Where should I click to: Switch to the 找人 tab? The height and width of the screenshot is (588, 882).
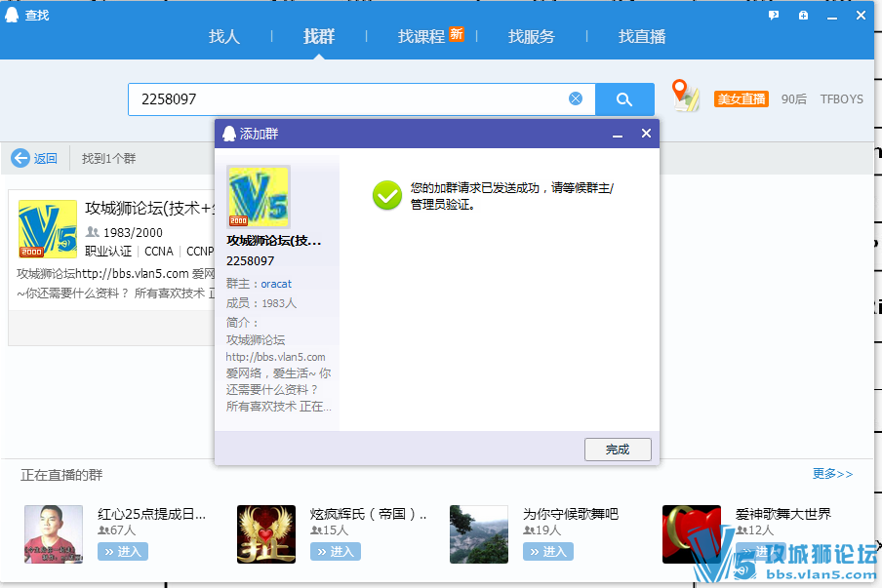coord(223,37)
